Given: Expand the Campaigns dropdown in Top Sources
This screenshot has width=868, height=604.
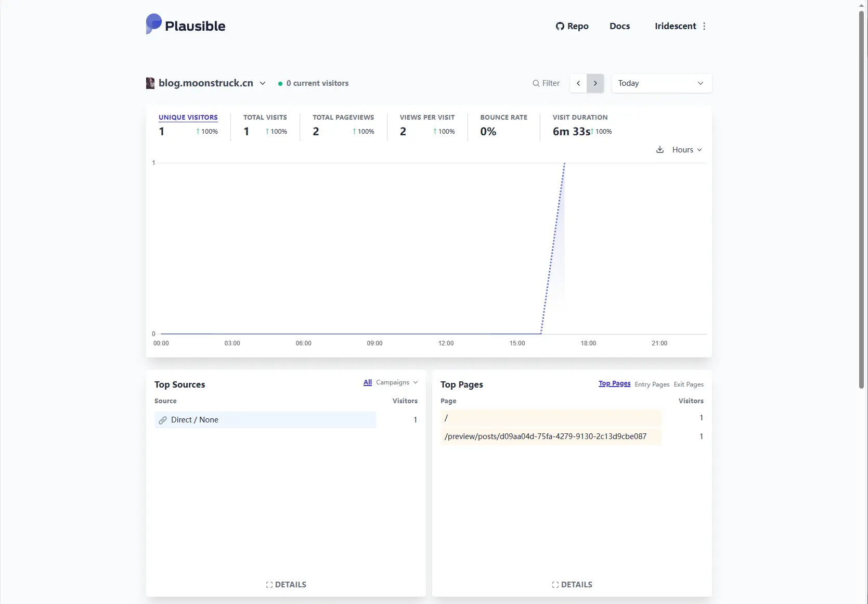Looking at the screenshot, I should (x=397, y=382).
